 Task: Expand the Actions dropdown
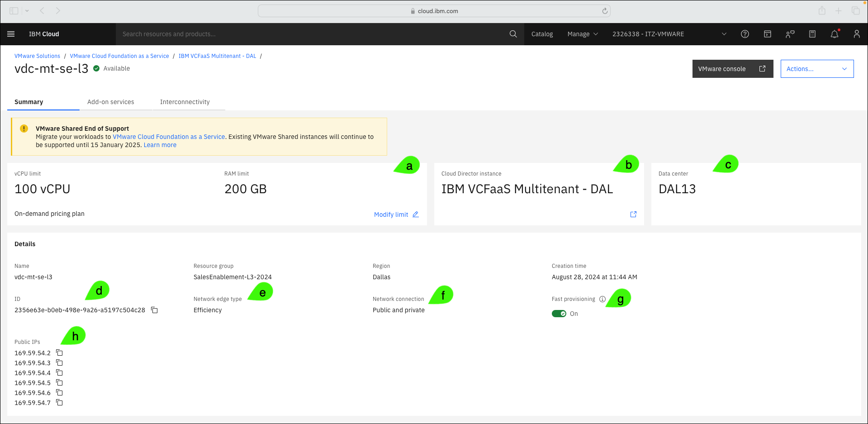point(817,69)
